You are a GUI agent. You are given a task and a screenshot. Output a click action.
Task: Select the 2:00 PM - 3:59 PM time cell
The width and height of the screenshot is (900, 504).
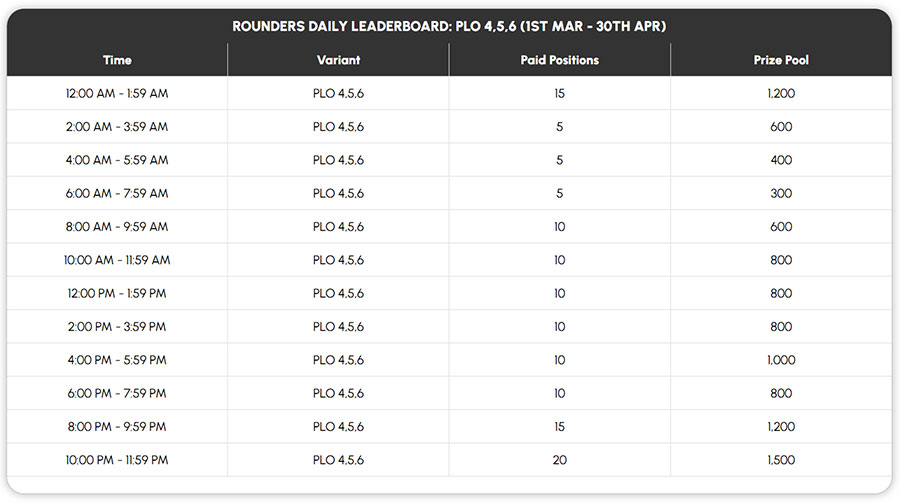tap(117, 326)
